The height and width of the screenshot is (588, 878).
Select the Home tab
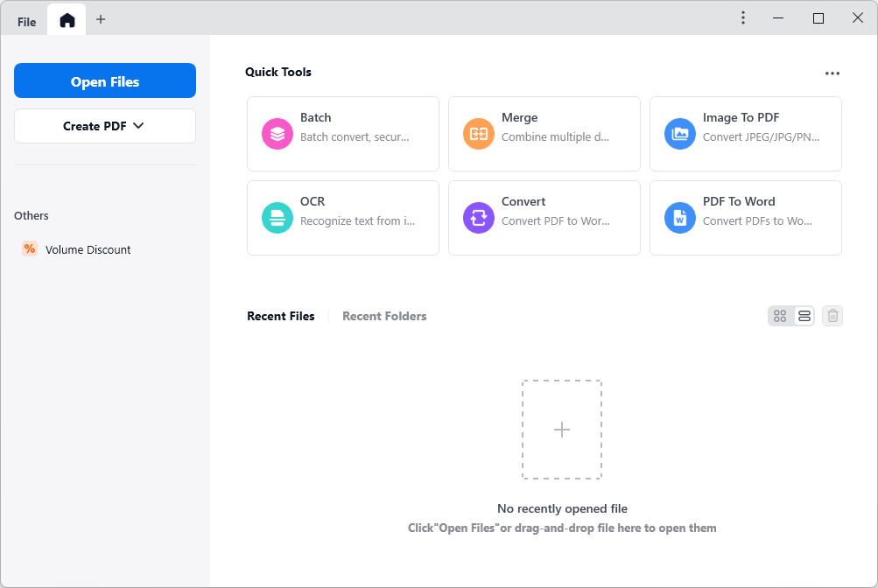(x=66, y=18)
